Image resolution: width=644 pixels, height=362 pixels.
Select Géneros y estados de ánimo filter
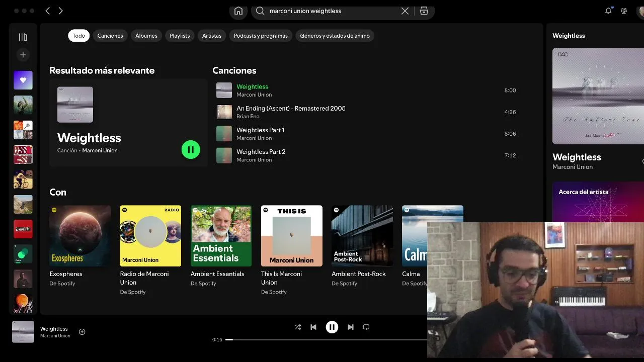(335, 36)
